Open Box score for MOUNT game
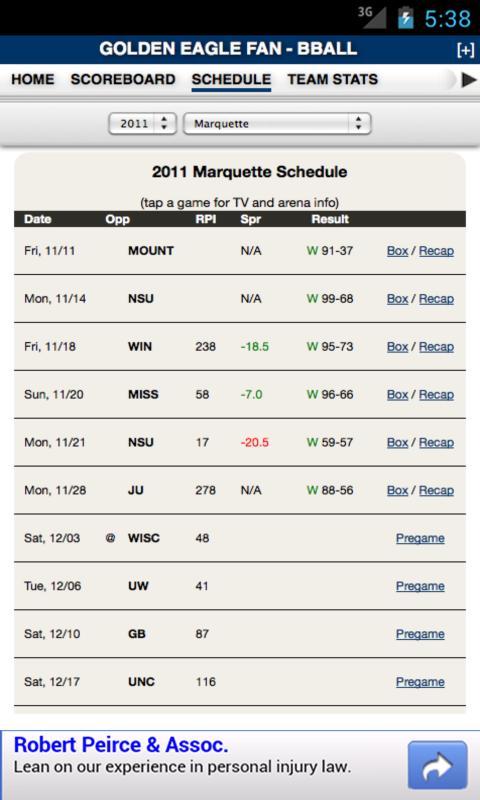Viewport: 480px width, 800px height. pos(397,251)
